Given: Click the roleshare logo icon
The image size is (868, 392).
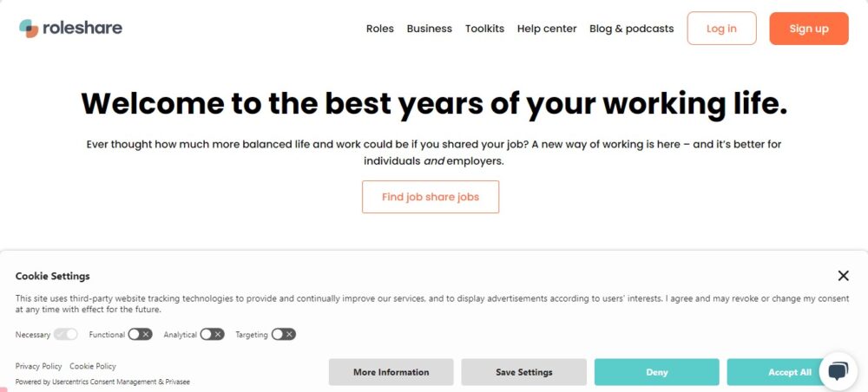Looking at the screenshot, I should point(29,29).
